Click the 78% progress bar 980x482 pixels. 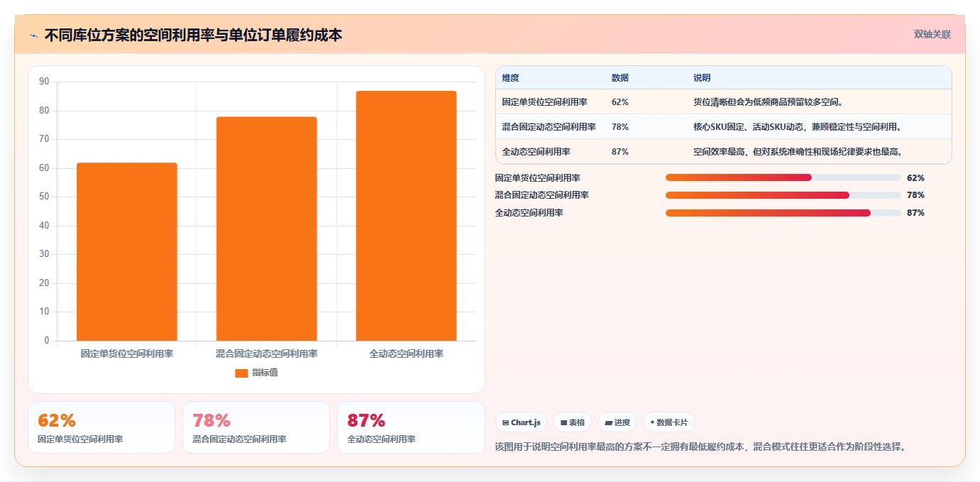click(x=783, y=195)
